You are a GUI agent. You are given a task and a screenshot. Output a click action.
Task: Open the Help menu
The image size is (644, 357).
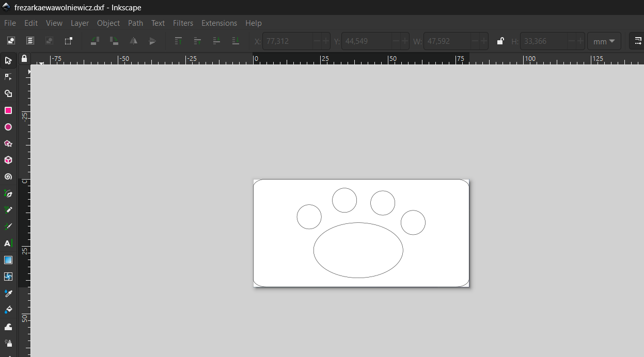pyautogui.click(x=254, y=23)
